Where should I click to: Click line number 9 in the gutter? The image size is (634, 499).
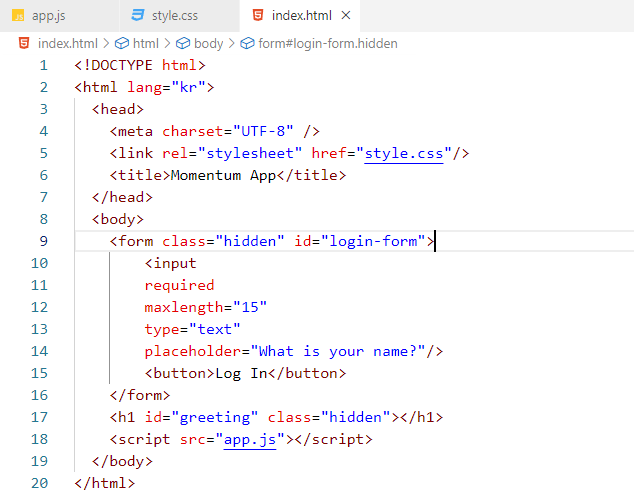click(x=44, y=241)
